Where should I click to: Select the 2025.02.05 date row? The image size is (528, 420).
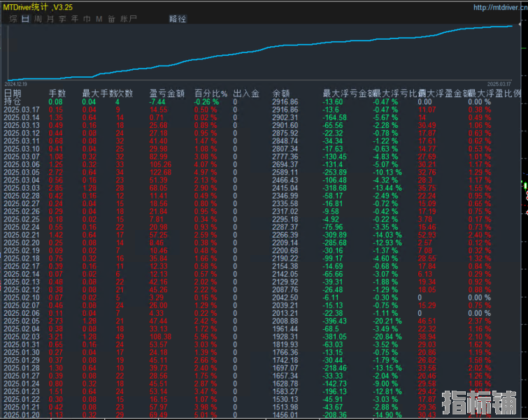tap(22, 321)
